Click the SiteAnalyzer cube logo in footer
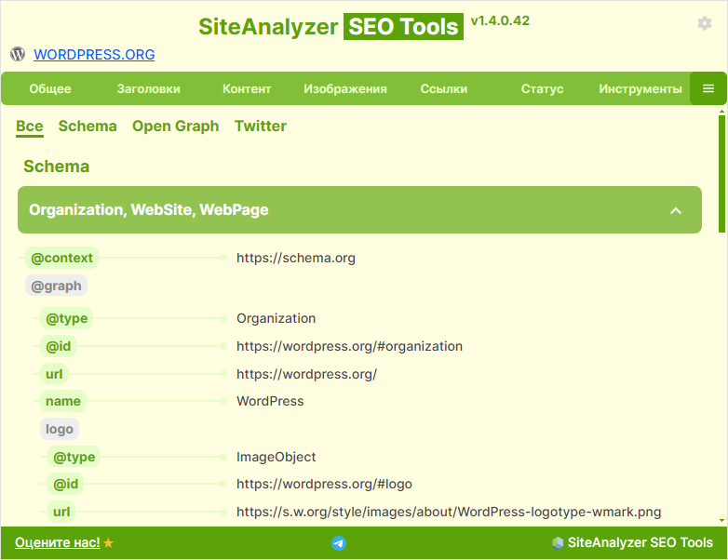Screen dimensions: 728x560 coord(557,542)
